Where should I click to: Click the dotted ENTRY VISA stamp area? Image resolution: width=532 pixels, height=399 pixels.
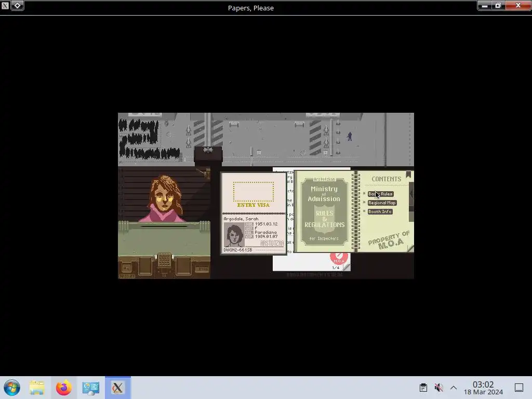(254, 191)
